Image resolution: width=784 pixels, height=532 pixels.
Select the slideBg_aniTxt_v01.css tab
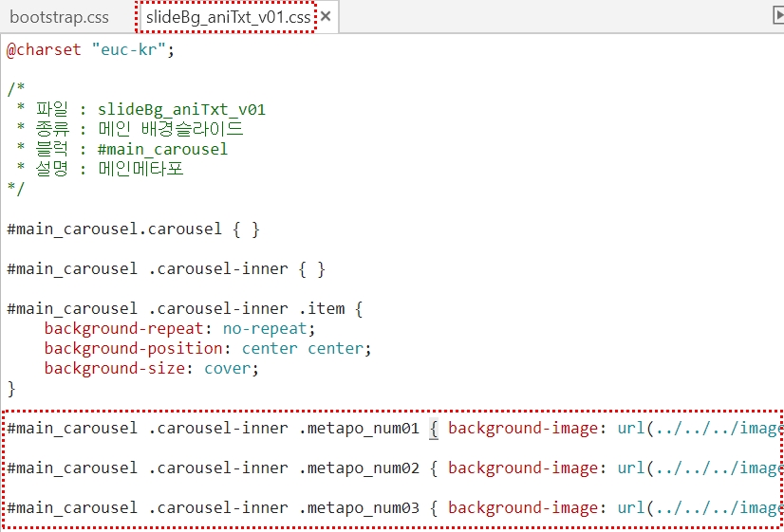pyautogui.click(x=229, y=17)
